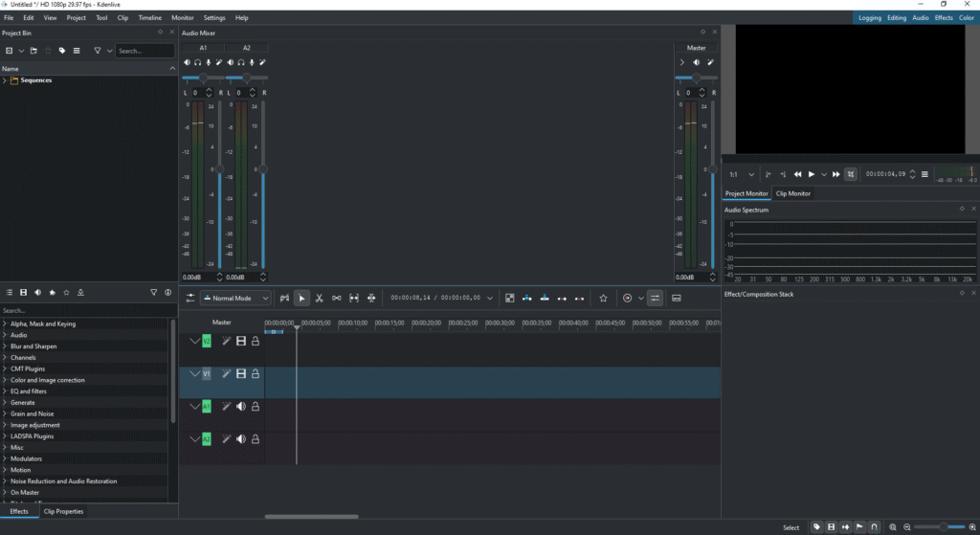This screenshot has height=535, width=980.
Task: Adjust the Master volume fader
Action: (x=712, y=169)
